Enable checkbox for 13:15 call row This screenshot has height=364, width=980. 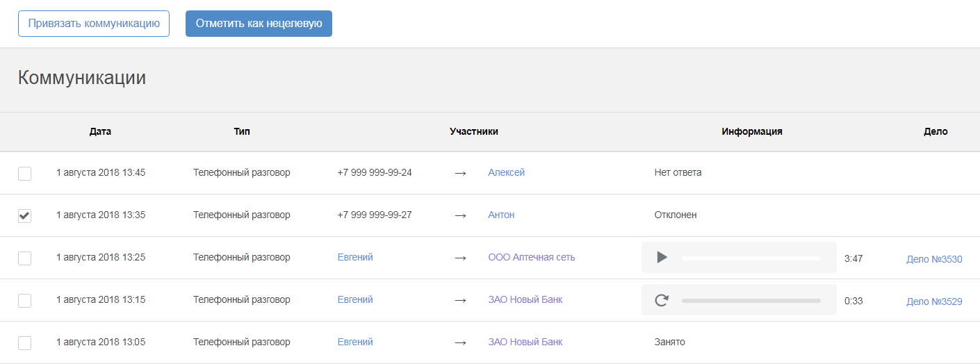click(24, 300)
